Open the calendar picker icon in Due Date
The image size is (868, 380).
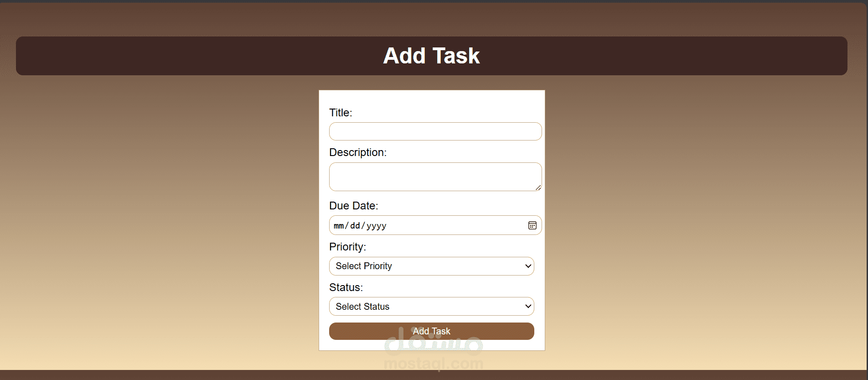pos(532,225)
